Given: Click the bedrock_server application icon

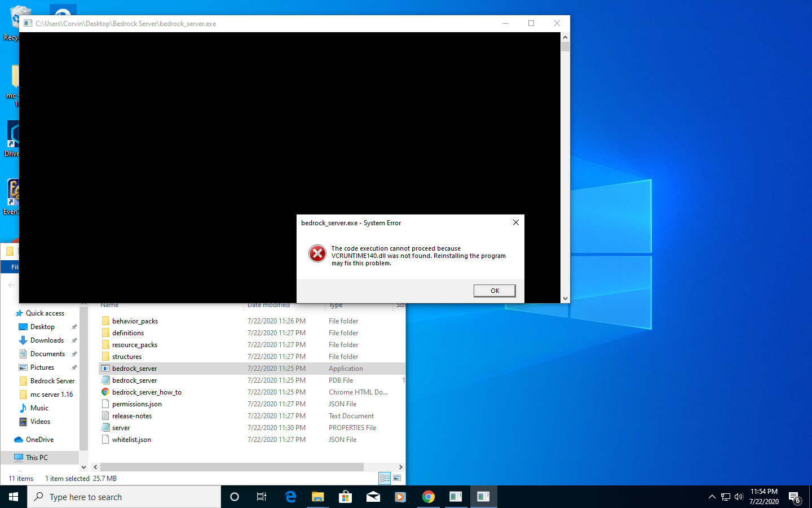Looking at the screenshot, I should (x=105, y=368).
